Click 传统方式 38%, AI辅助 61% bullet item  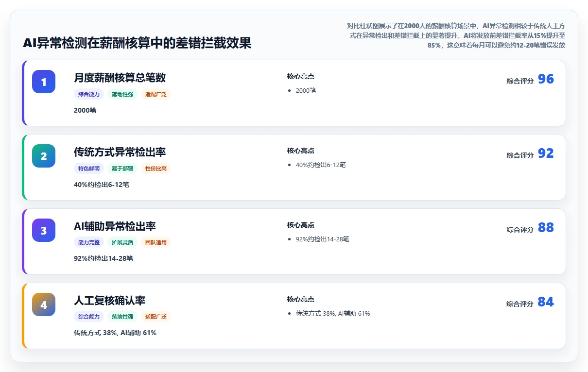[333, 313]
